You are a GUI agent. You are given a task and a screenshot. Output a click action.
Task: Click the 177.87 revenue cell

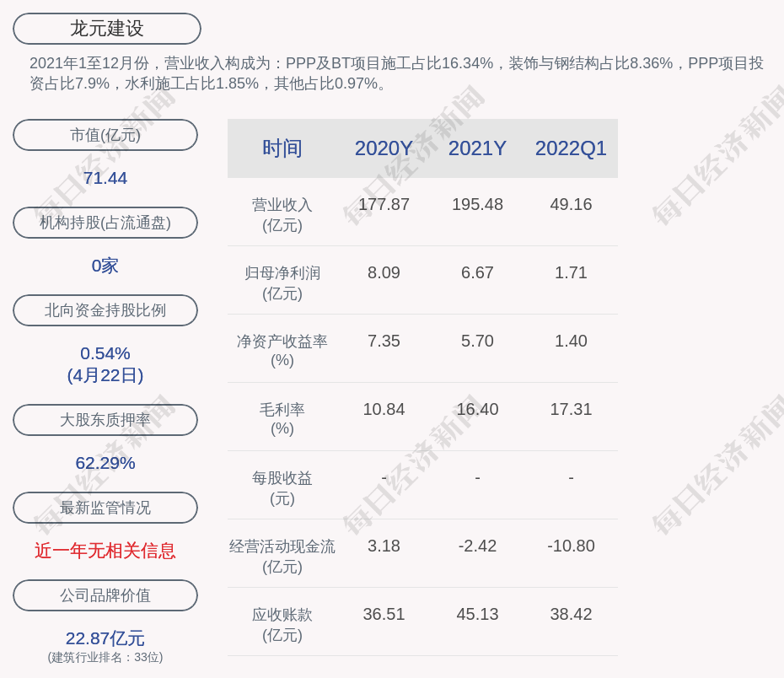click(384, 205)
